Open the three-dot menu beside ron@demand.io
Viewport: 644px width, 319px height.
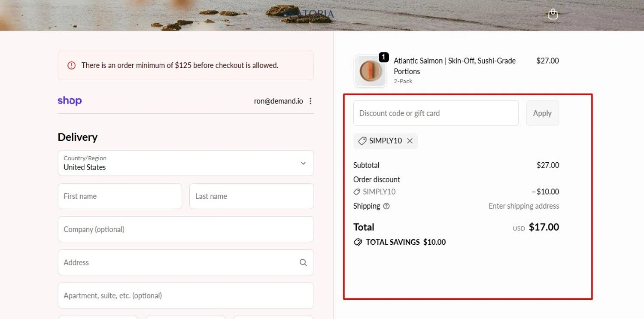click(x=310, y=101)
